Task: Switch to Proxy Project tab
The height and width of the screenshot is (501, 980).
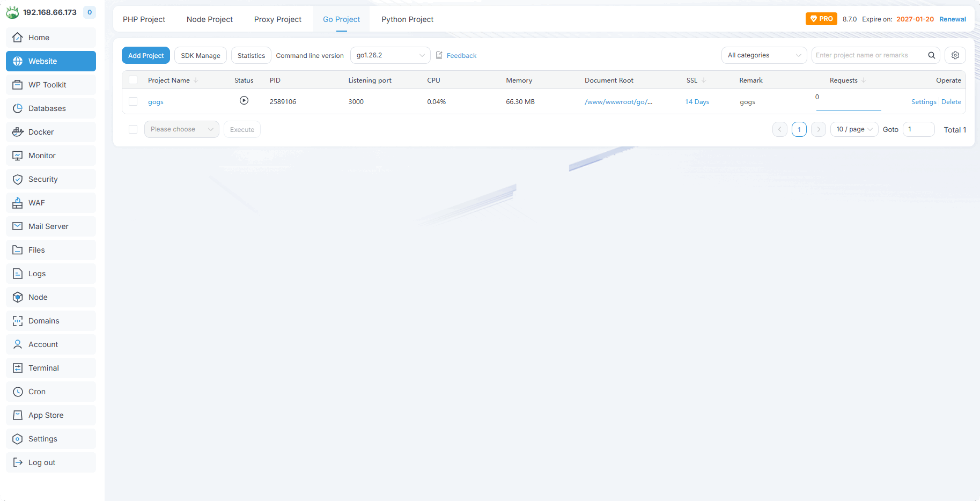Action: 278,19
